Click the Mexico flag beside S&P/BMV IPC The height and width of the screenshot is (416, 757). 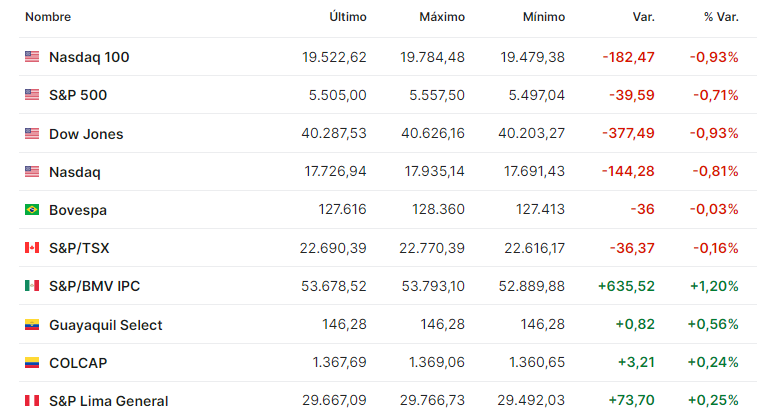coord(32,286)
